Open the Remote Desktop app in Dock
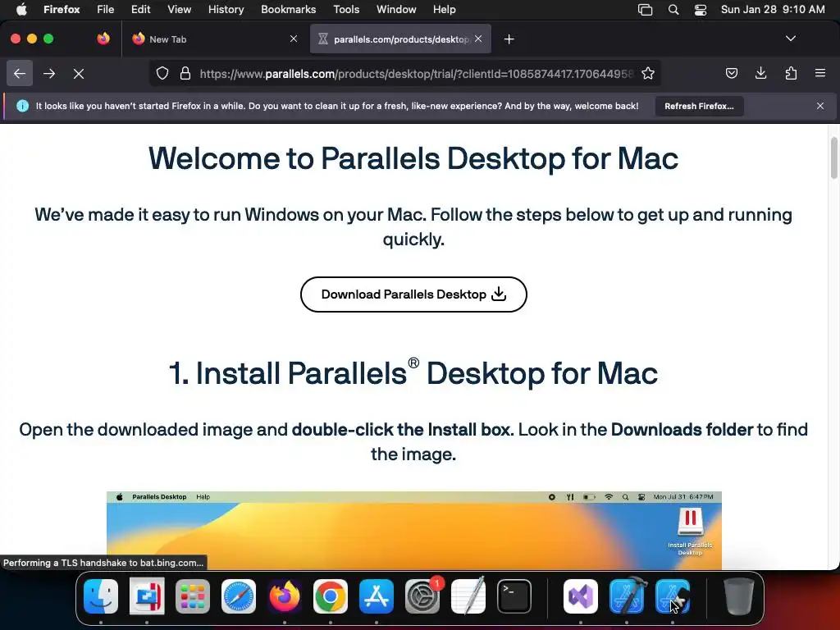 point(147,596)
